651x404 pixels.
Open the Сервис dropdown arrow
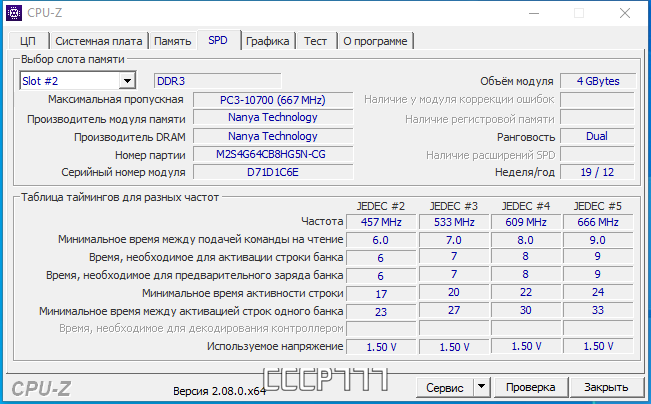pos(481,387)
